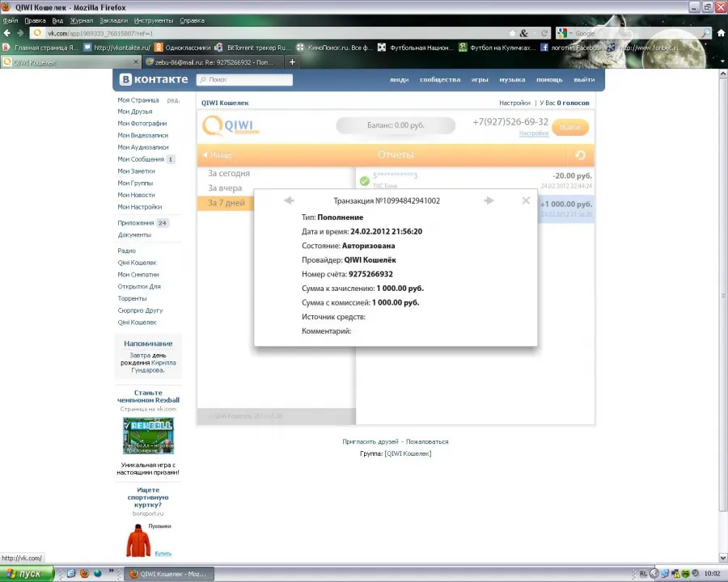The height and width of the screenshot is (582, 728).
Task: Open Мои Друзья in the sidebar
Action: click(134, 112)
